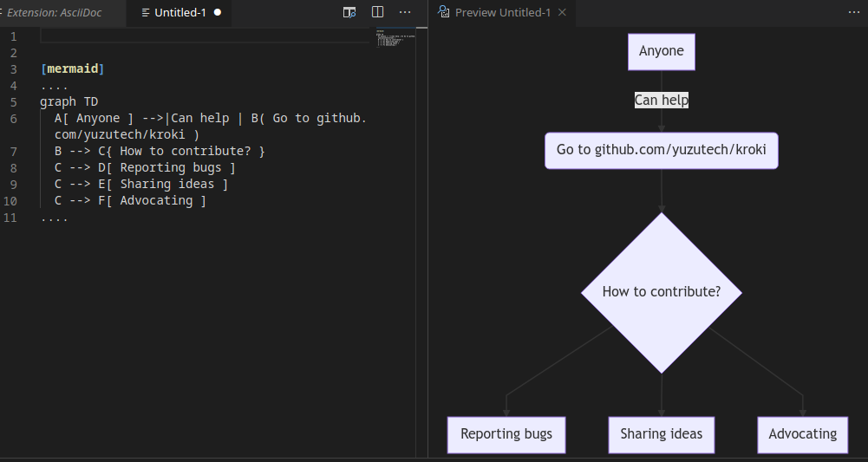Click the 'graph TD' text on line 5

69,101
